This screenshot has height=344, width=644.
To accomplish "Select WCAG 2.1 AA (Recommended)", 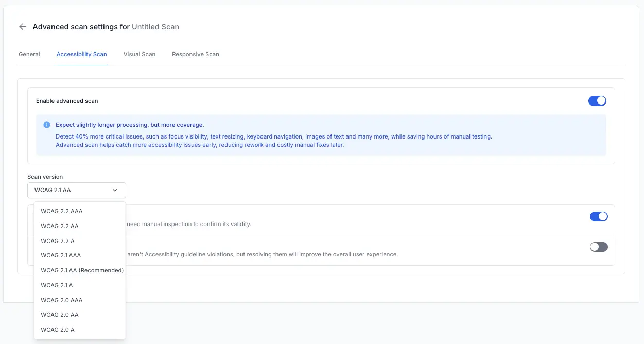I will [82, 270].
